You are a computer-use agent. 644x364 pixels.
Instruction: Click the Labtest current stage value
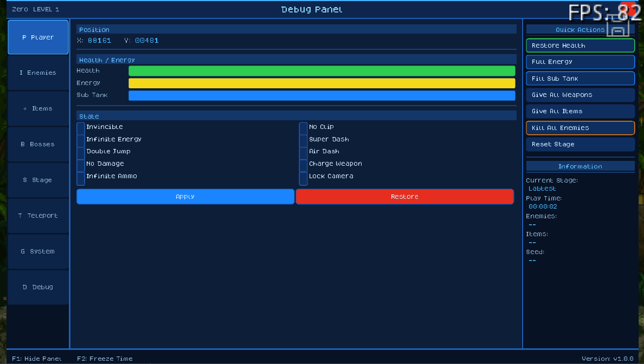[x=542, y=189]
